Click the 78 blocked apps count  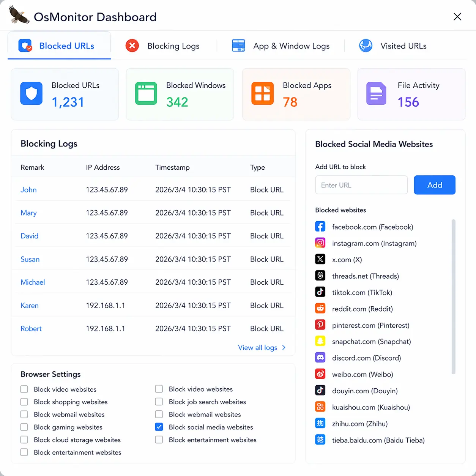(290, 102)
